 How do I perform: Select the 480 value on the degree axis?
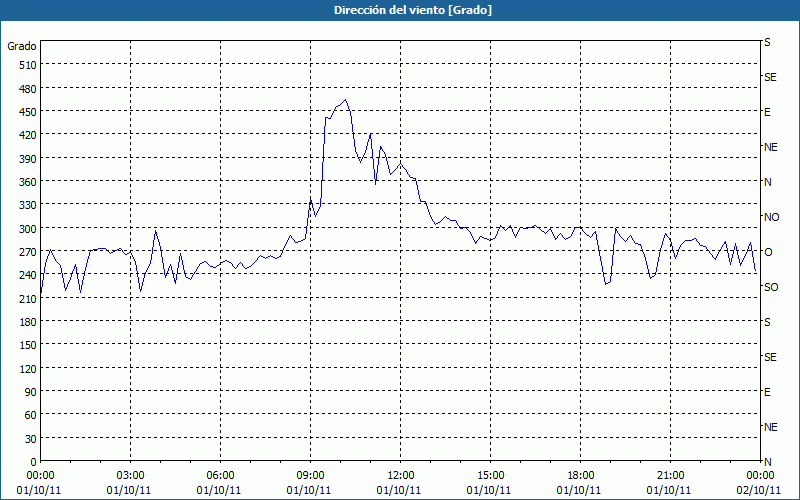pyautogui.click(x=28, y=89)
